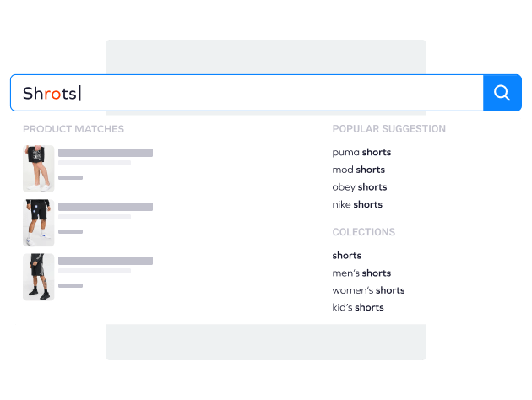Click the first product's price placeholder

click(x=71, y=177)
